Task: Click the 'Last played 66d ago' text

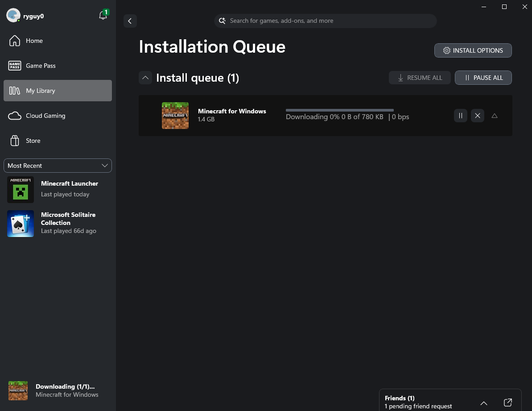Action: point(69,231)
